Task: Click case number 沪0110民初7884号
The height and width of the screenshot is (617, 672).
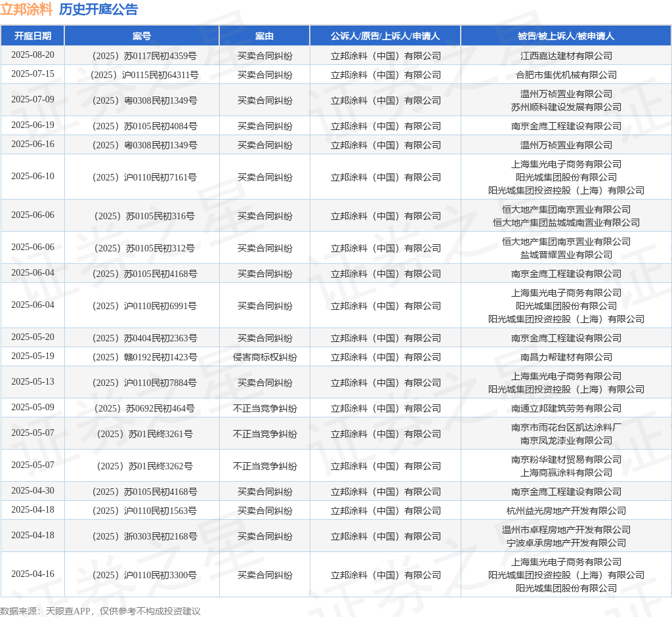Action: click(144, 383)
